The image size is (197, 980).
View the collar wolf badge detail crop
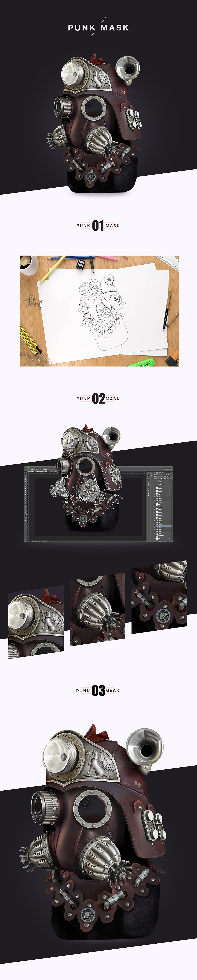(159, 597)
